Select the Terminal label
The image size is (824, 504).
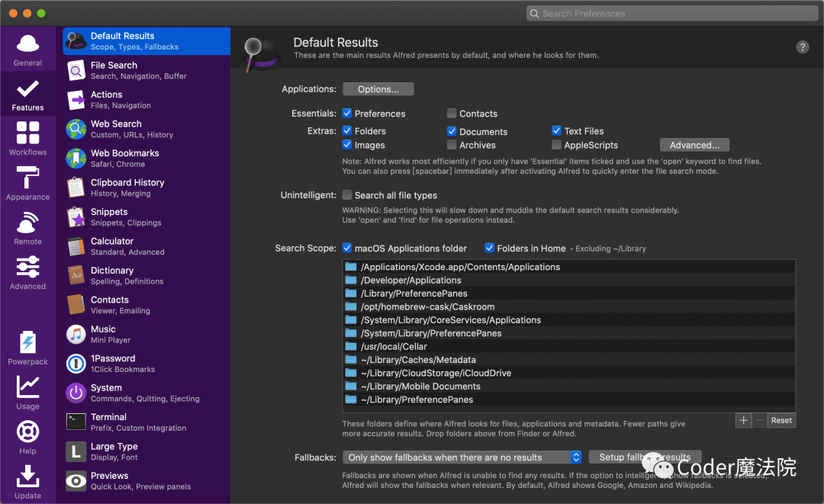tap(108, 417)
